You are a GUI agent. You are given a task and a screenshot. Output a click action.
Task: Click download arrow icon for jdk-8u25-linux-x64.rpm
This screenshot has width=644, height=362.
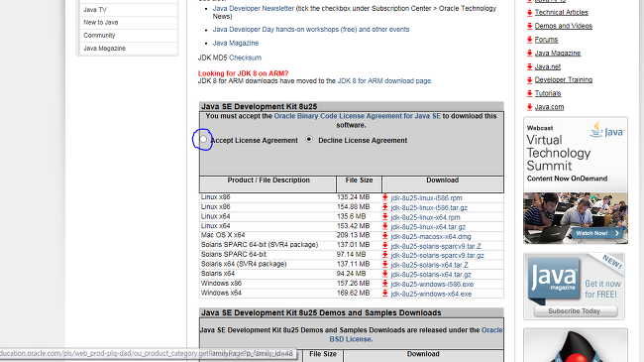point(384,217)
